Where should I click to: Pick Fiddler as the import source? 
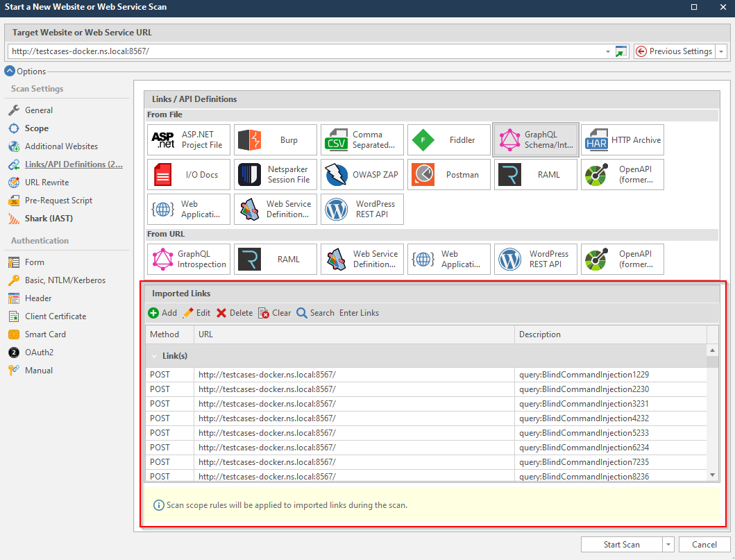click(x=448, y=139)
